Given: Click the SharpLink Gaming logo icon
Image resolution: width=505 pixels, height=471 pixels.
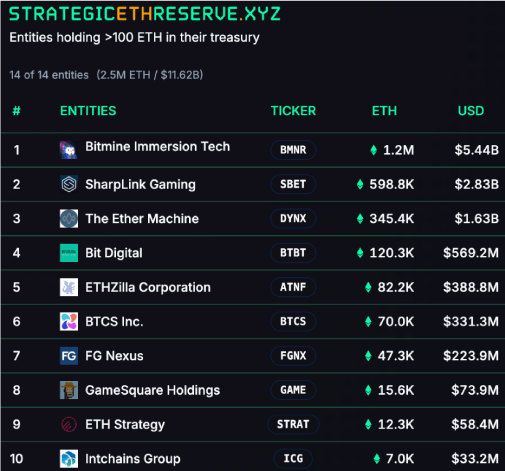Looking at the screenshot, I should [69, 184].
